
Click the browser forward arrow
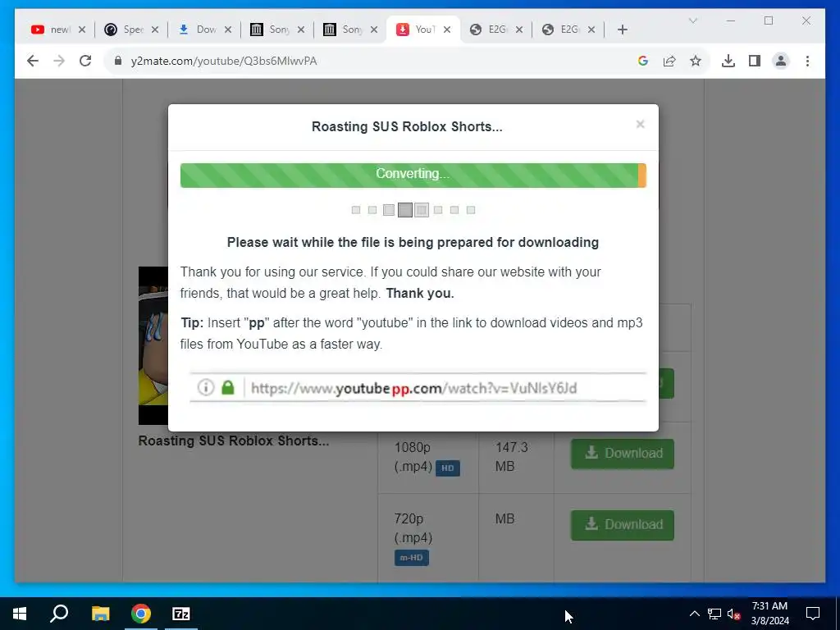point(59,61)
